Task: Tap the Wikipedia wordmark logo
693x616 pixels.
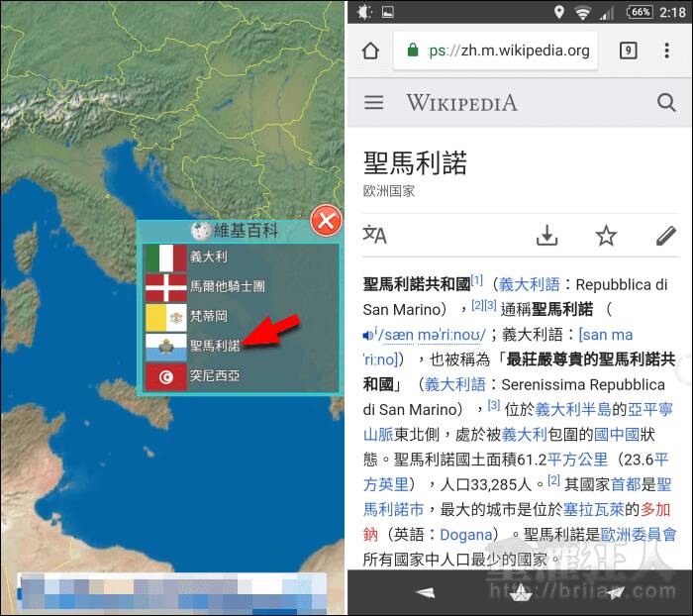Action: coord(462,103)
